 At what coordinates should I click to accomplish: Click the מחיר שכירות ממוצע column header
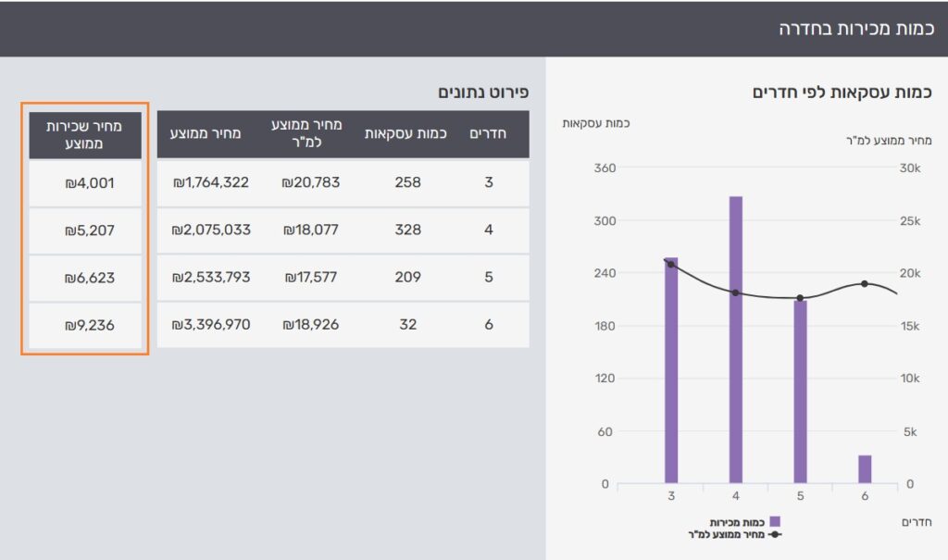click(x=84, y=135)
